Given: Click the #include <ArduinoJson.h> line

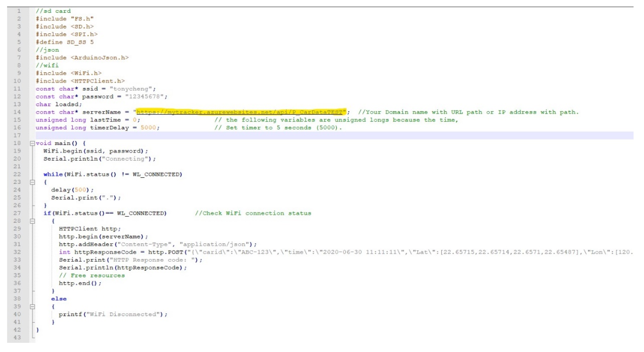Looking at the screenshot, I should 82,57.
